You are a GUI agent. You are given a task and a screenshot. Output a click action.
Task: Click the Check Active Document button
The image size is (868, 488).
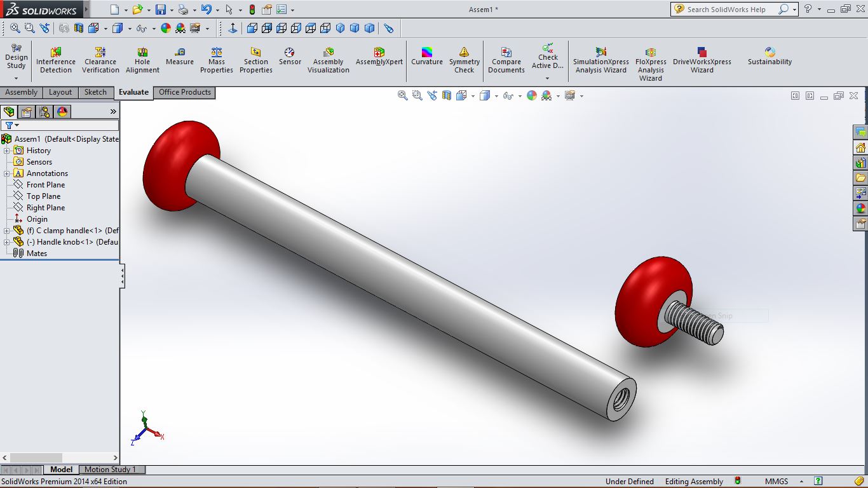[x=548, y=57]
